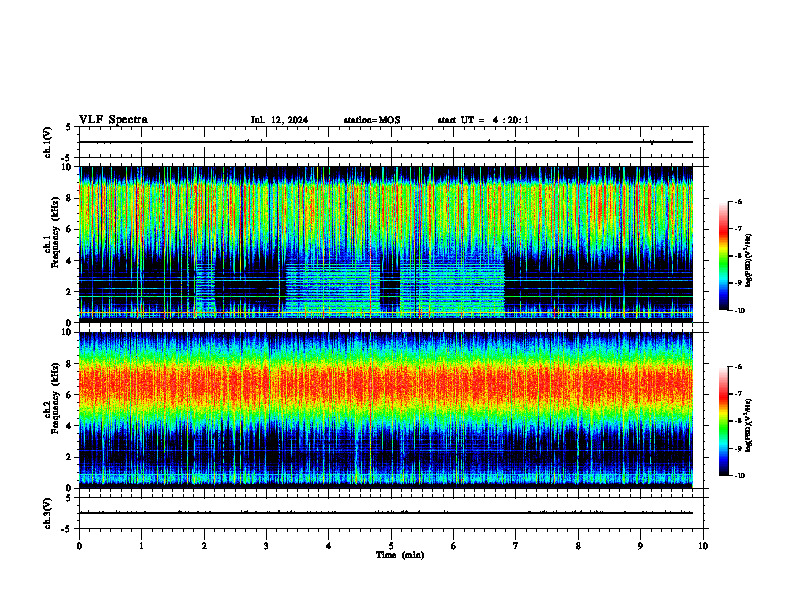Click the 5 minute tick on time axis
This screenshot has height=612, width=792.
point(391,546)
